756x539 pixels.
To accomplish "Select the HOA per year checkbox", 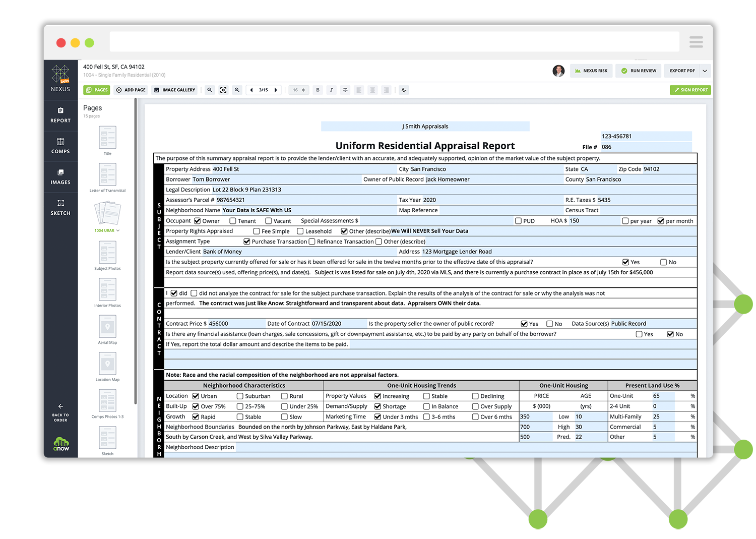I will [625, 221].
